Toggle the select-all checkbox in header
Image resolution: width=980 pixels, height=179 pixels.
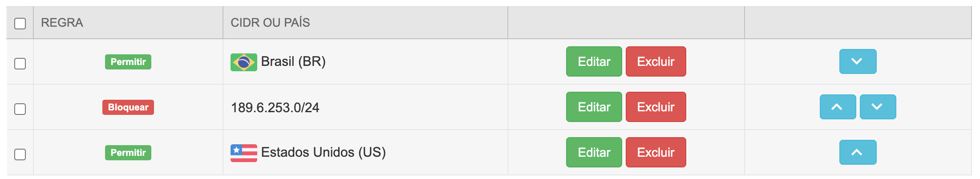(20, 23)
